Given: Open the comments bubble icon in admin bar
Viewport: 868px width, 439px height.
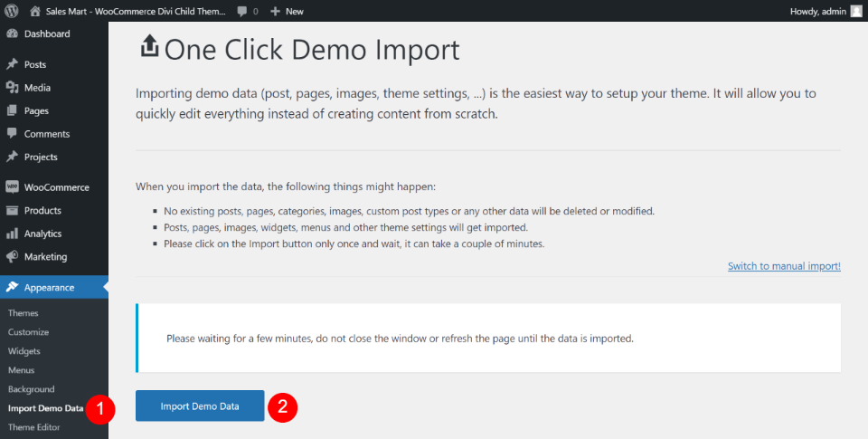Looking at the screenshot, I should [243, 11].
